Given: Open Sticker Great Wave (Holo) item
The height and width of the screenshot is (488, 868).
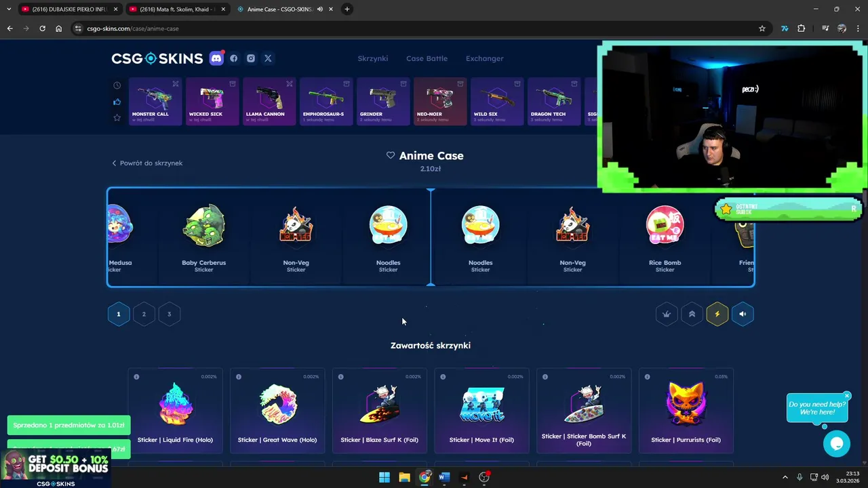Looking at the screenshot, I should click(x=277, y=411).
